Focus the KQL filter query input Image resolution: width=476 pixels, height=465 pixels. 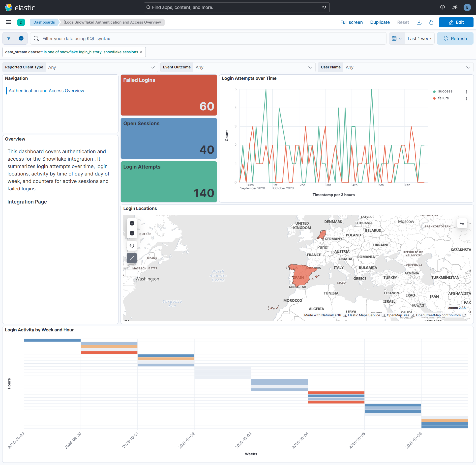208,38
